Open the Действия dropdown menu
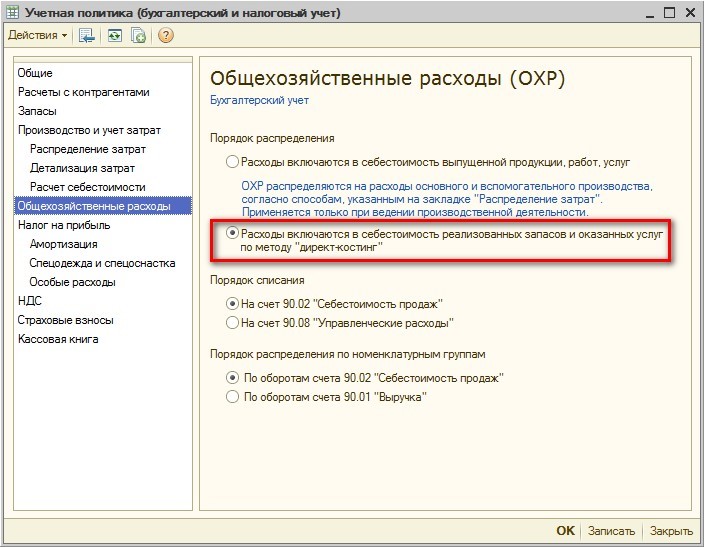The image size is (704, 547). (38, 35)
